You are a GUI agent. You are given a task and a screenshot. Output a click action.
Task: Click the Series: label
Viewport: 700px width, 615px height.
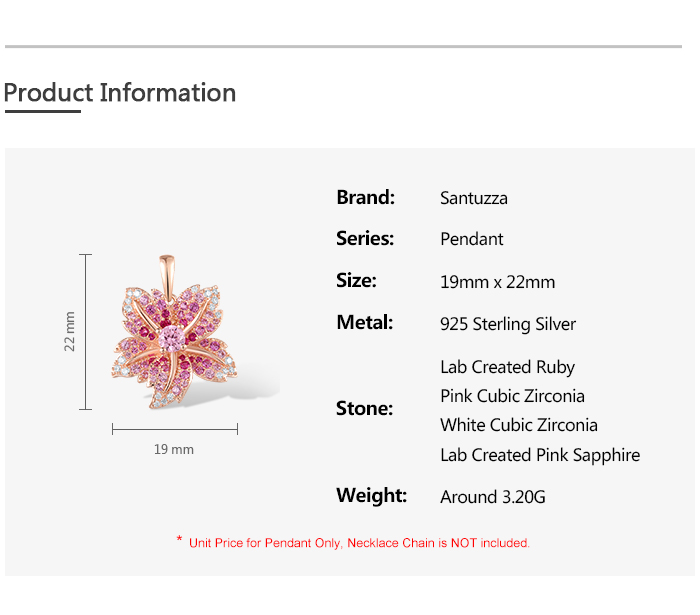pyautogui.click(x=366, y=239)
